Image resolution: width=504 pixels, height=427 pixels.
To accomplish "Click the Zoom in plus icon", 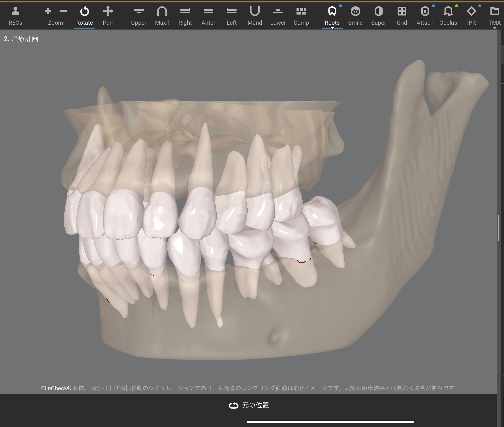I will pos(48,11).
